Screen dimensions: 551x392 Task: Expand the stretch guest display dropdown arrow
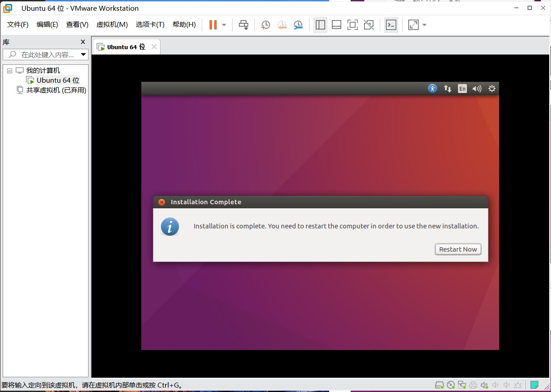[x=424, y=25]
